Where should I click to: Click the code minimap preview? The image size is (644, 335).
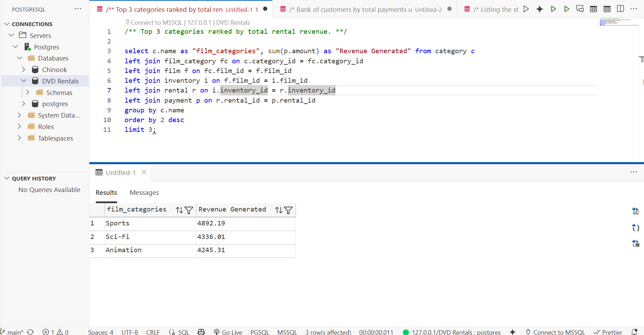coord(619,22)
